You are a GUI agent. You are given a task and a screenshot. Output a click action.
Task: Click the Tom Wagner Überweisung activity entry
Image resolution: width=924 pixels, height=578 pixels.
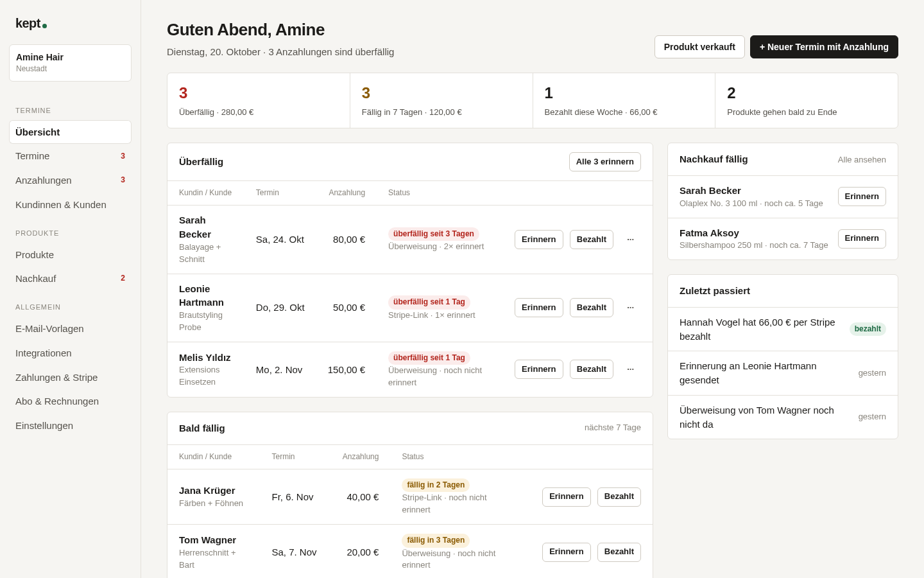coord(783,417)
